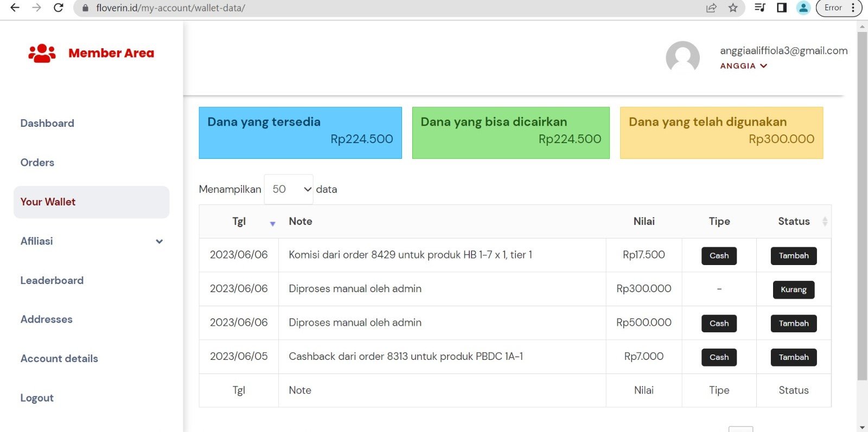
Task: Click the browser address bar URL
Action: pos(170,8)
